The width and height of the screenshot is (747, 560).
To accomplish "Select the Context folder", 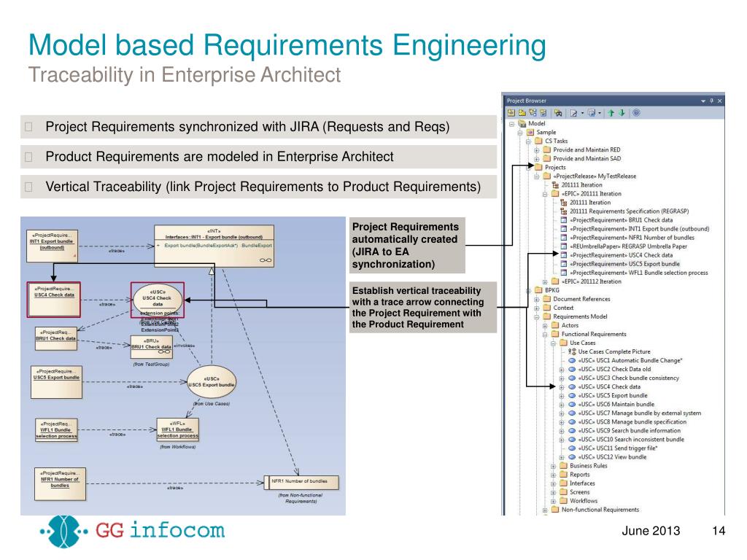I will click(563, 308).
